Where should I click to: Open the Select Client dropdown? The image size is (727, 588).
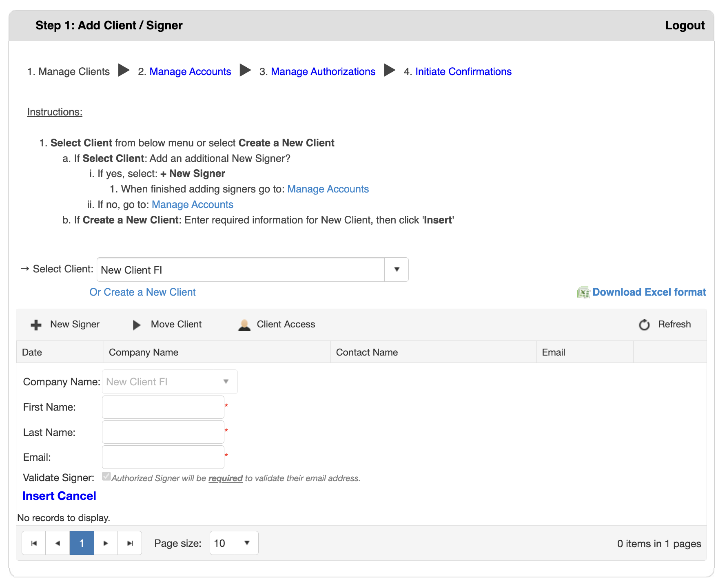coord(396,270)
